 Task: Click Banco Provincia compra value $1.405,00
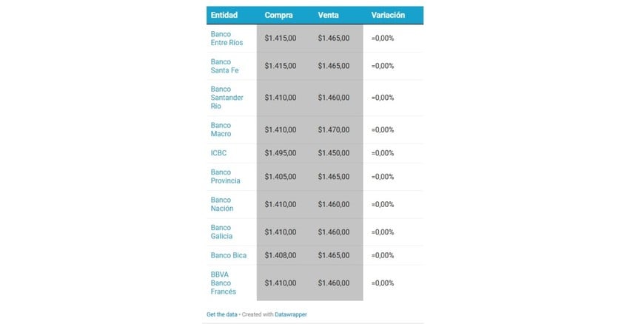(281, 177)
